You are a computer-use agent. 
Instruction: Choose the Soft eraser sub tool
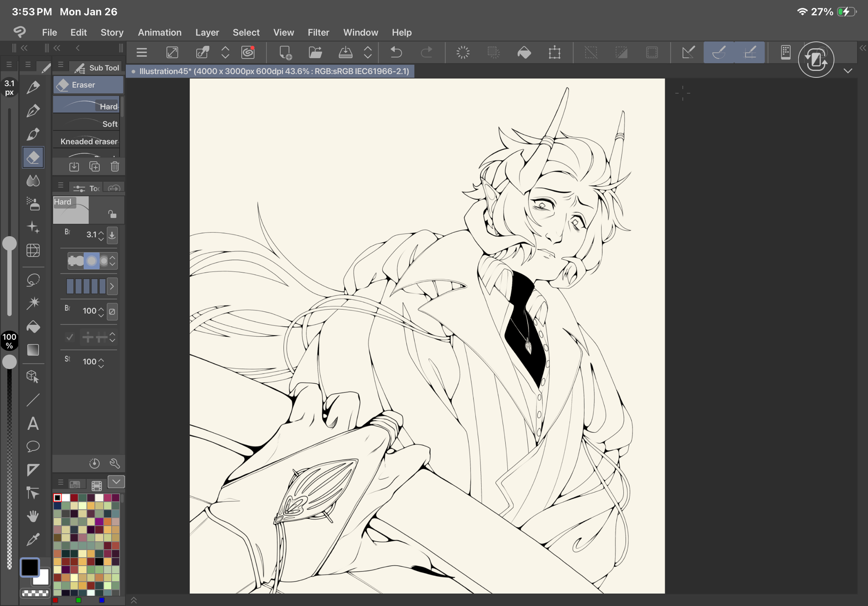(x=87, y=124)
